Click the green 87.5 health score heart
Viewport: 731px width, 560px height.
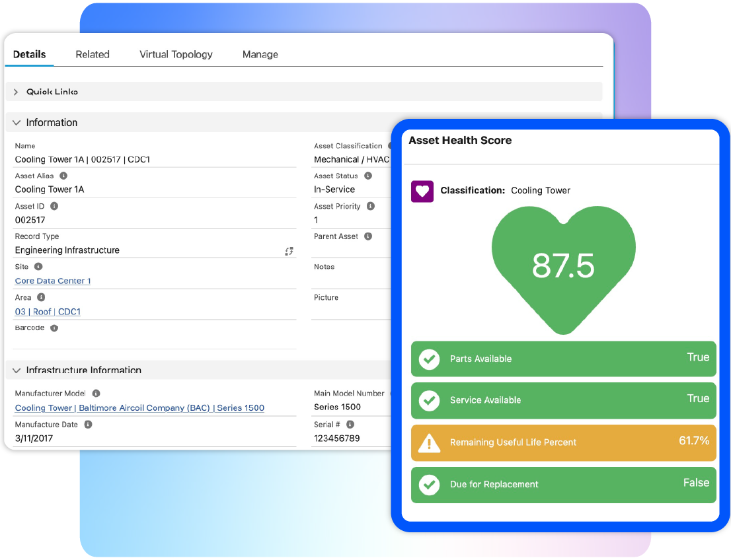pyautogui.click(x=563, y=265)
